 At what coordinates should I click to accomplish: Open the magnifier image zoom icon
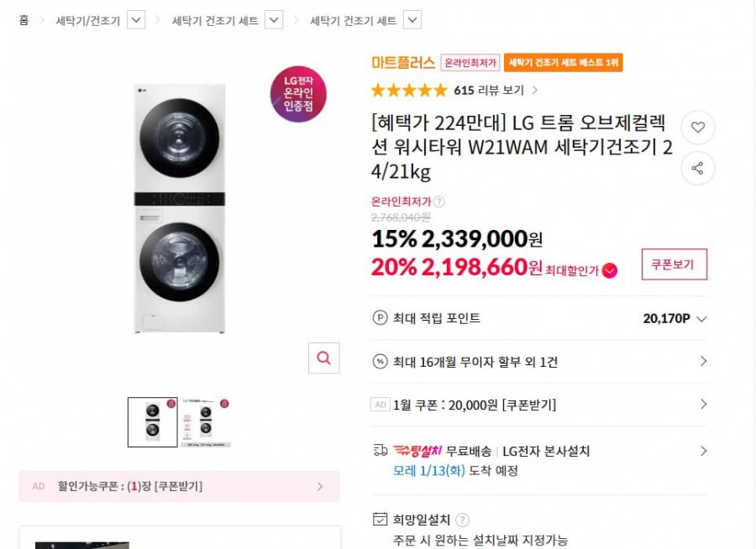coord(323,358)
